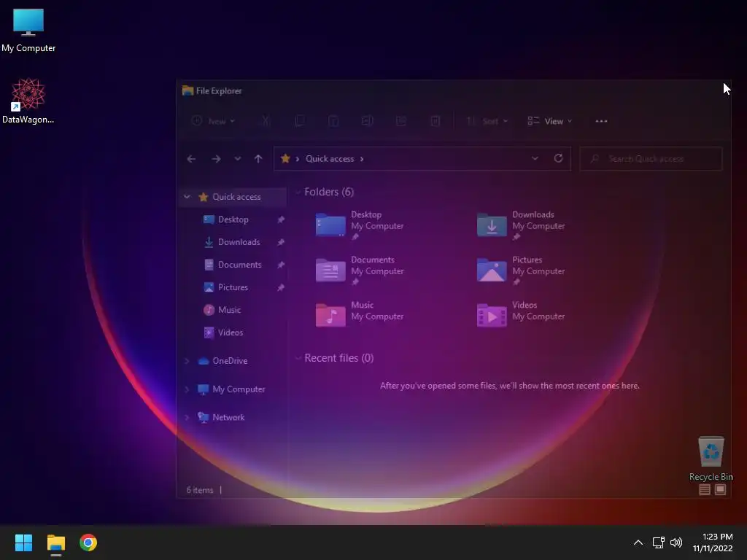Open address bar history dropdown

pos(535,158)
